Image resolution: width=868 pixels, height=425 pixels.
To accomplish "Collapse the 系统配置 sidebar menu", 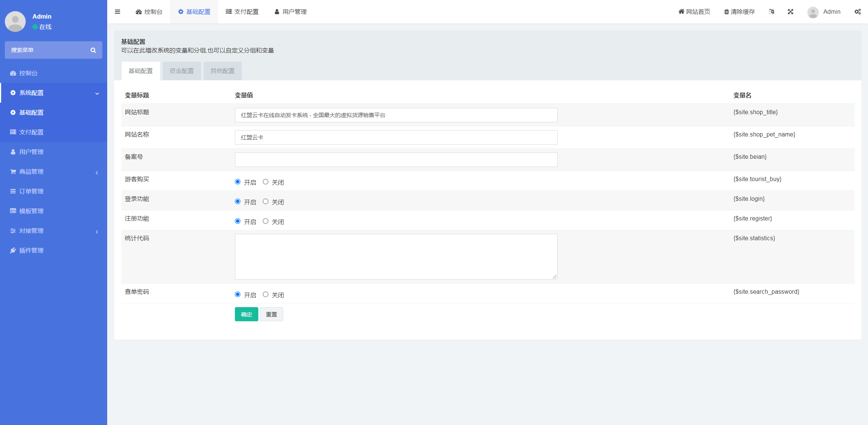I will pos(97,93).
